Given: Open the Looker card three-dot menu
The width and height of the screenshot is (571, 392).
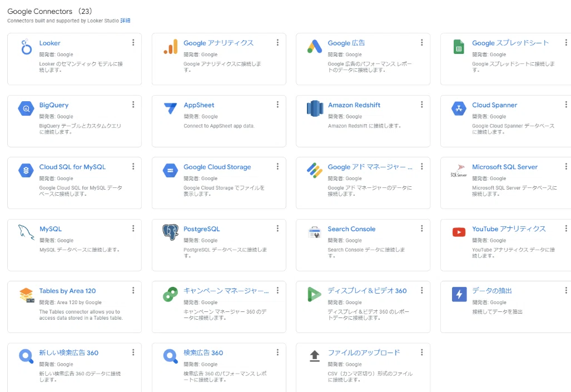Looking at the screenshot, I should coord(133,43).
